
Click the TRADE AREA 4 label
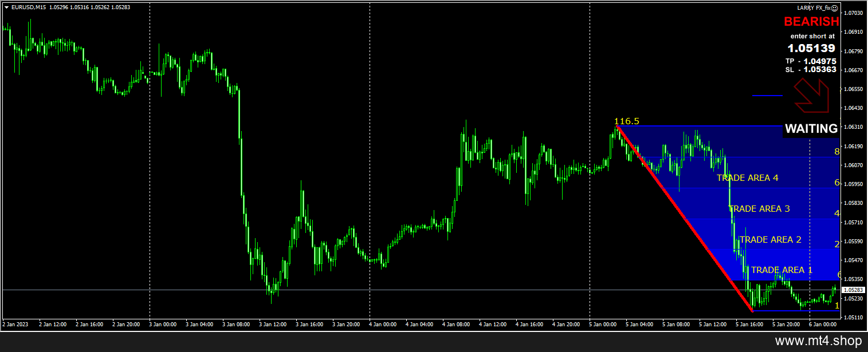[x=748, y=178]
